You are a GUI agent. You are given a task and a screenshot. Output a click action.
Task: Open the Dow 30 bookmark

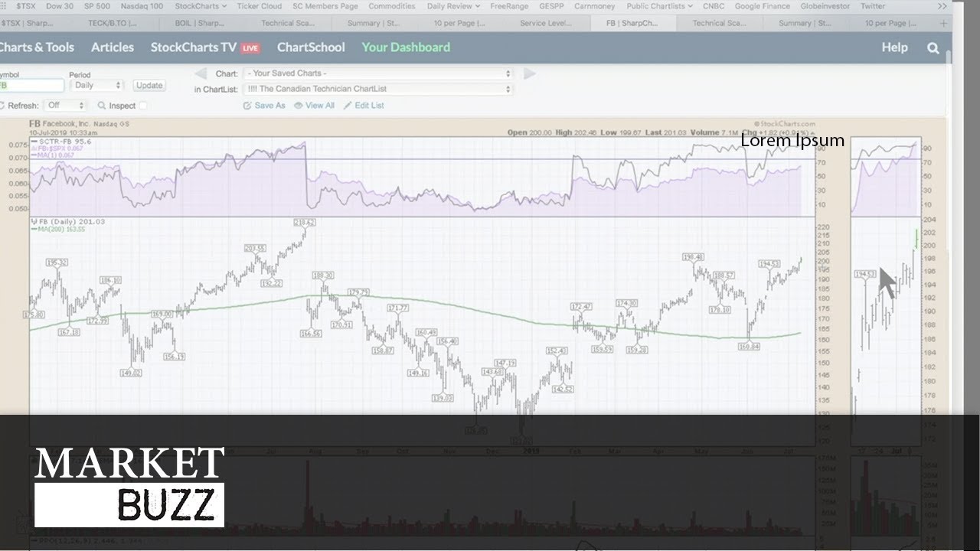59,6
